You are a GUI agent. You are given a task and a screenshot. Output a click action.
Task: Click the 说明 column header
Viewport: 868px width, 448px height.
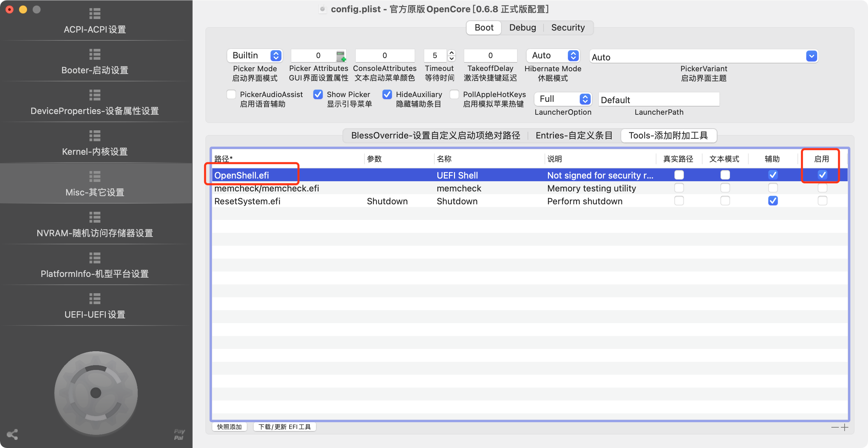pyautogui.click(x=600, y=159)
